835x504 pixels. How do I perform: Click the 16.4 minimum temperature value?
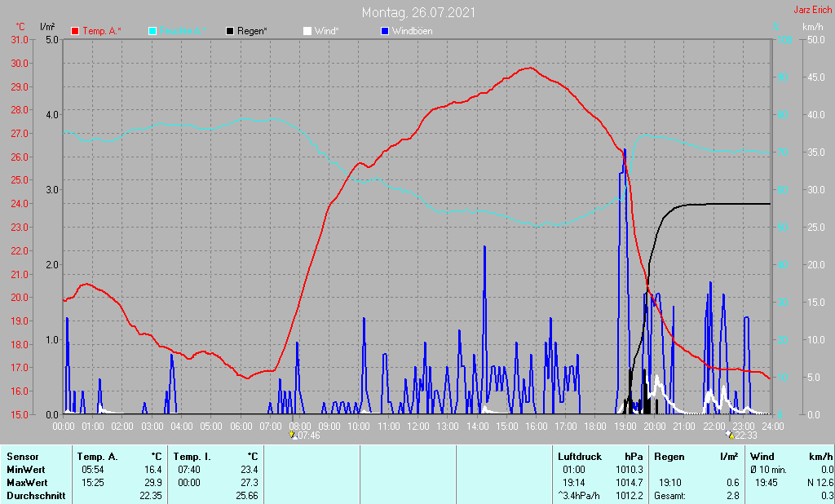click(152, 470)
